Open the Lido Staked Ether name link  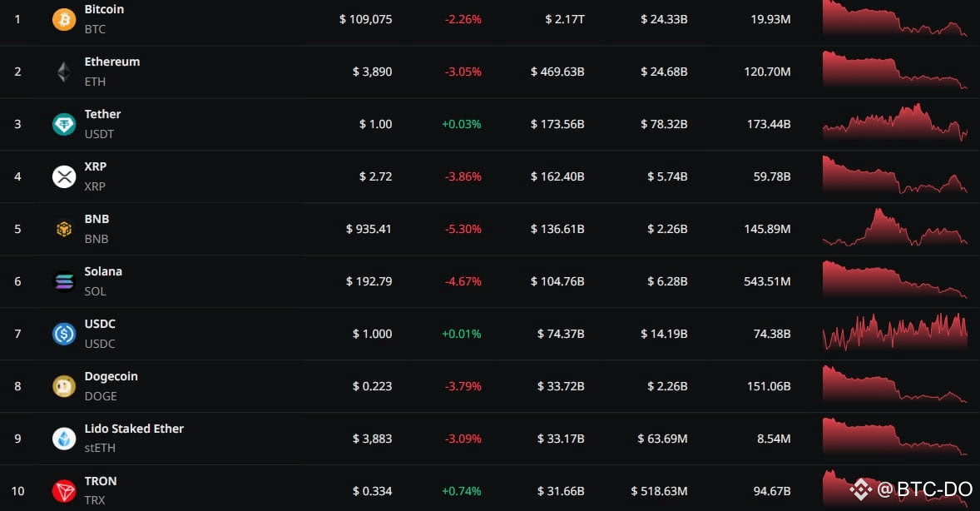click(x=134, y=429)
